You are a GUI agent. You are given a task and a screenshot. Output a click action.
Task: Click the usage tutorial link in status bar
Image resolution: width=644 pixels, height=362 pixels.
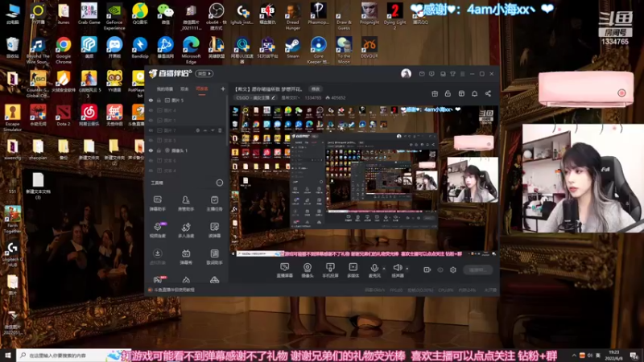[174, 290]
